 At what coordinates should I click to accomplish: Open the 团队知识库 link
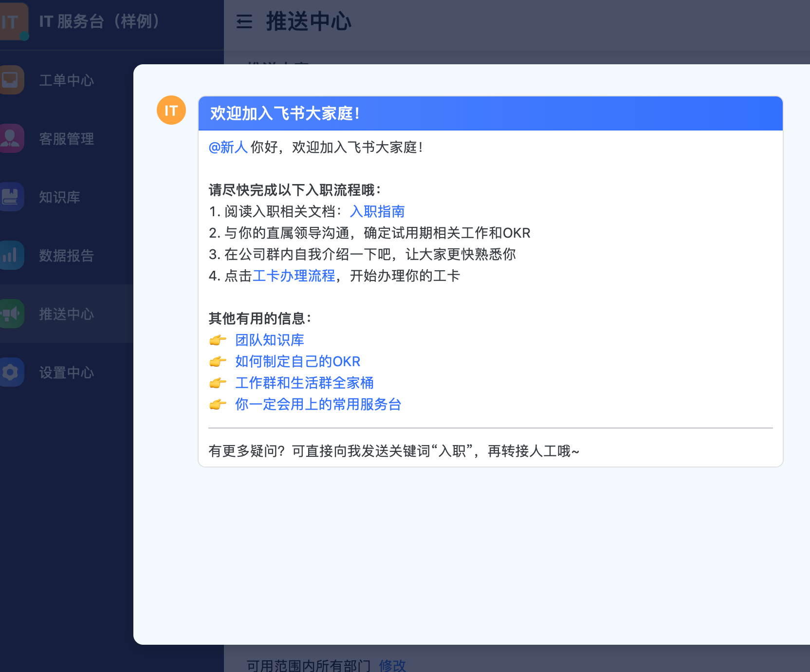(269, 340)
